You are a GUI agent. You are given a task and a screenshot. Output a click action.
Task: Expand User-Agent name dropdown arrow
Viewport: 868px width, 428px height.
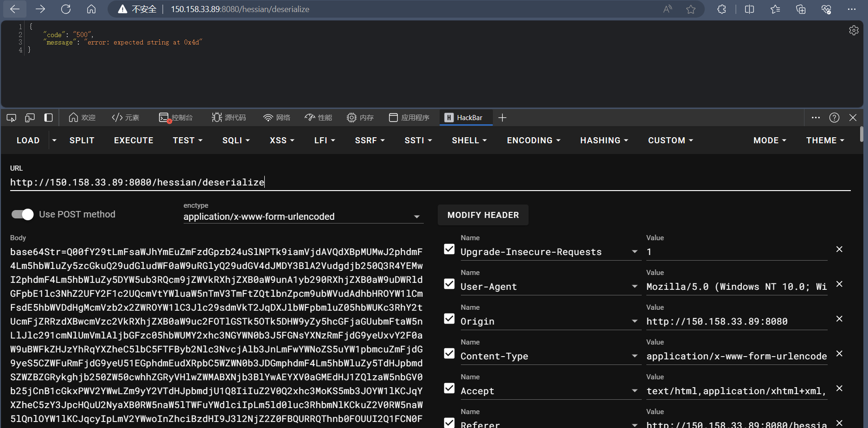634,287
